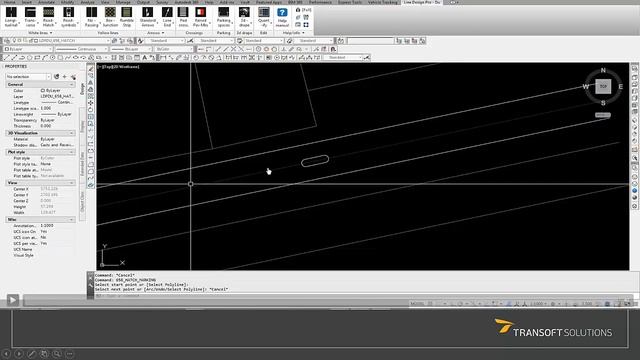Open the Standard Arrows tool
640x360 pixels.
point(147,17)
